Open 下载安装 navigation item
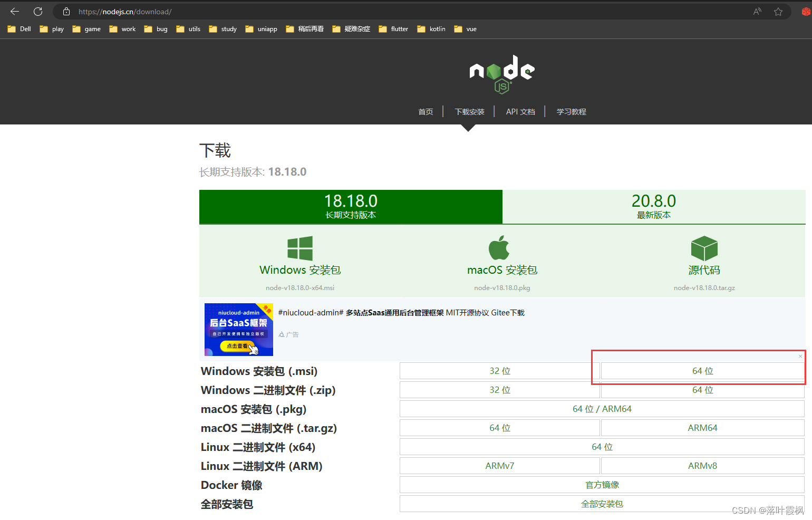Screen dimensions: 812x520 [x=470, y=112]
